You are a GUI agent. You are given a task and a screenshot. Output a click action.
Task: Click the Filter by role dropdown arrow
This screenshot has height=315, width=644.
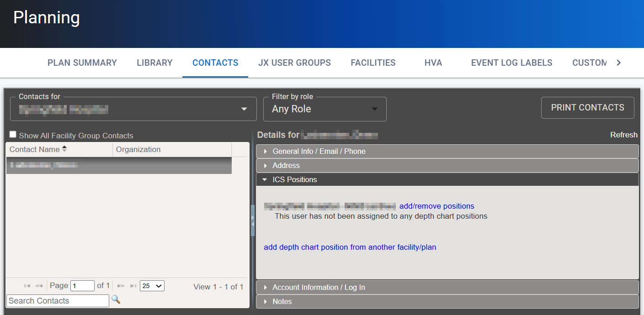(x=375, y=109)
